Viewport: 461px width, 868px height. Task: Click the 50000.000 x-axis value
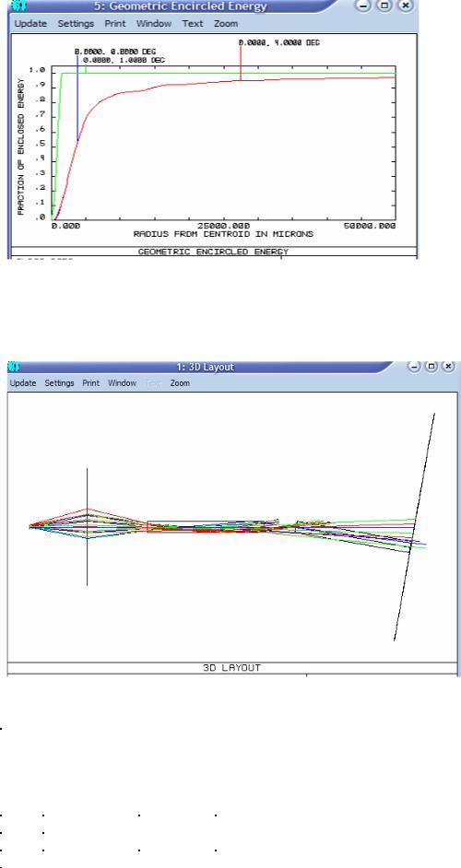coord(369,226)
